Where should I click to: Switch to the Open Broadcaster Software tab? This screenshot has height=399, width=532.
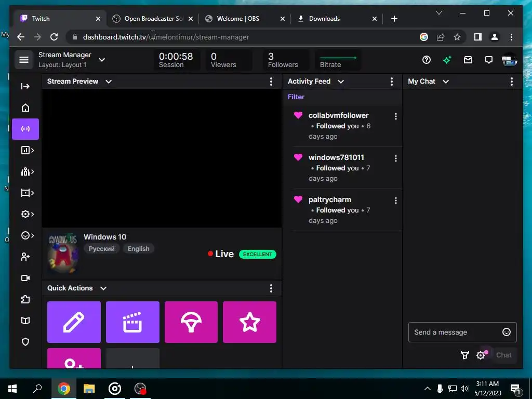[x=153, y=19]
